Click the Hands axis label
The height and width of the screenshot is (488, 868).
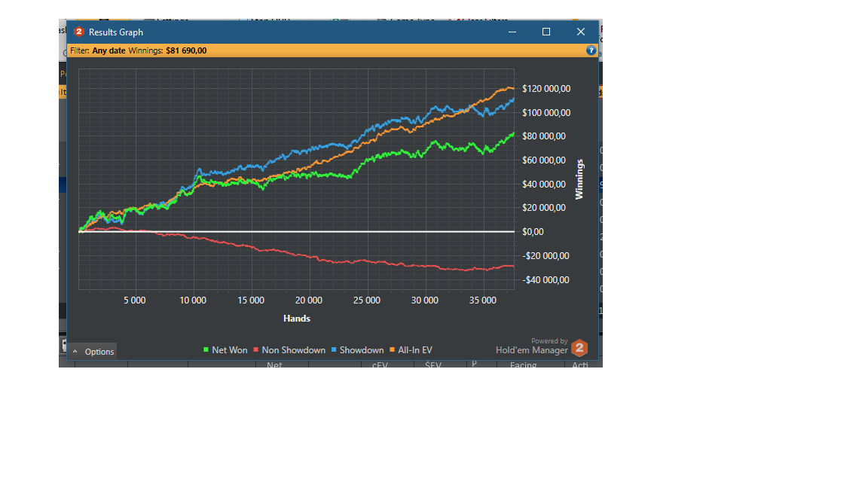[x=297, y=319]
